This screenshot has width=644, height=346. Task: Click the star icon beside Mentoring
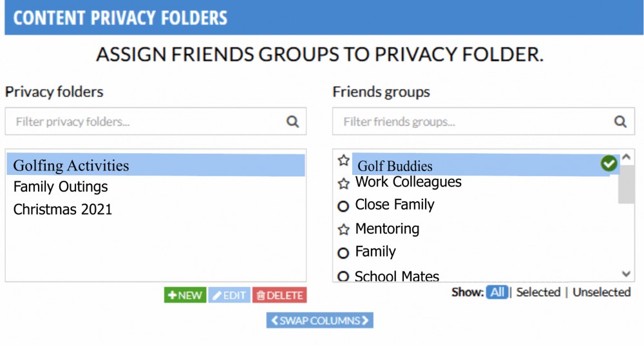pyautogui.click(x=344, y=229)
